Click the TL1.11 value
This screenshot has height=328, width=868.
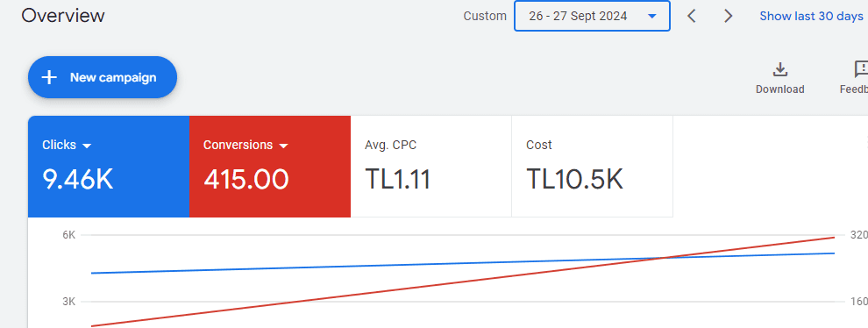click(x=397, y=180)
